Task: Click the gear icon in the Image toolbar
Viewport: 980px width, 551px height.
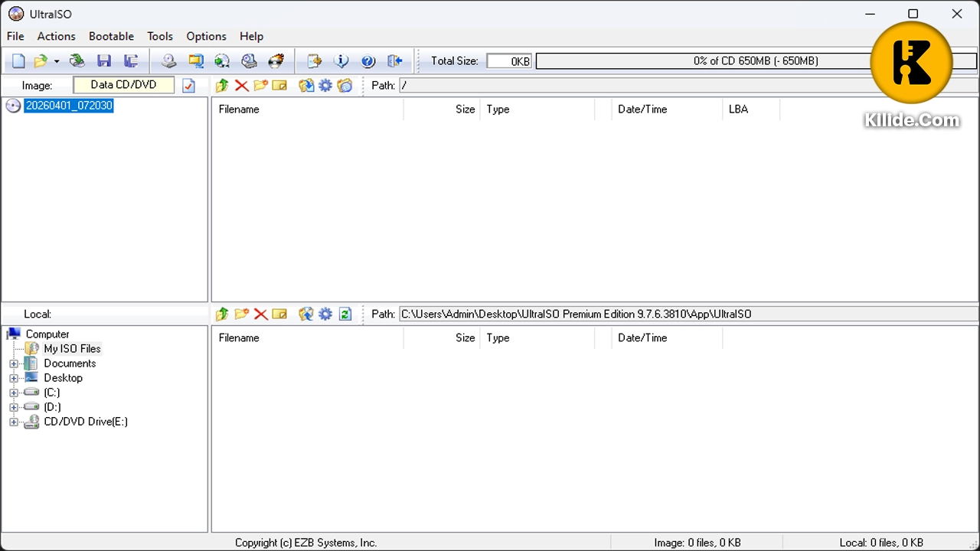Action: [x=325, y=86]
